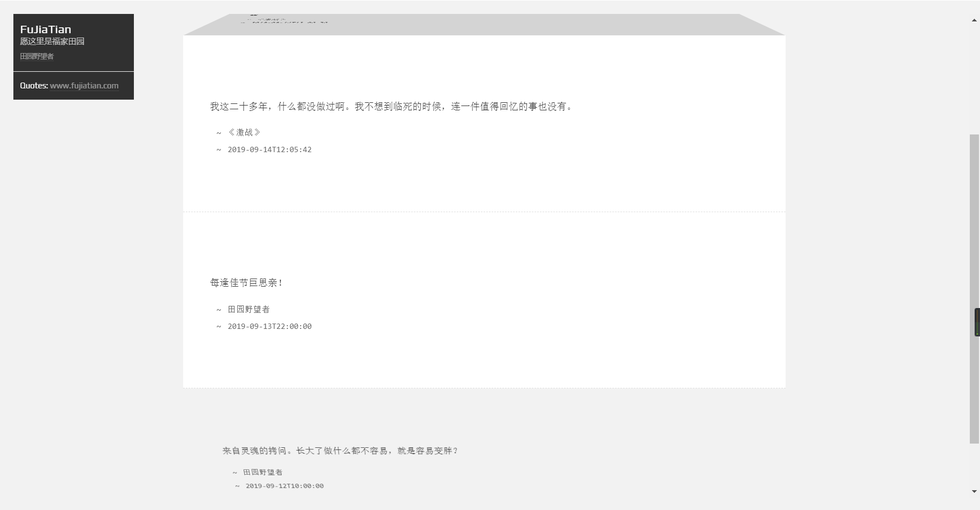Open the 田园野望者 author link in sidebar
The image size is (980, 510).
pos(36,56)
